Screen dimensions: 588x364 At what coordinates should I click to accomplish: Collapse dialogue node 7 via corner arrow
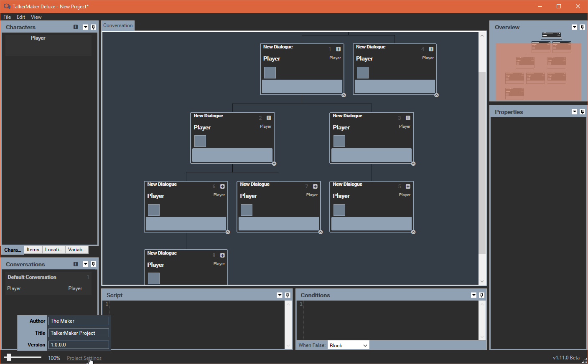(321, 232)
